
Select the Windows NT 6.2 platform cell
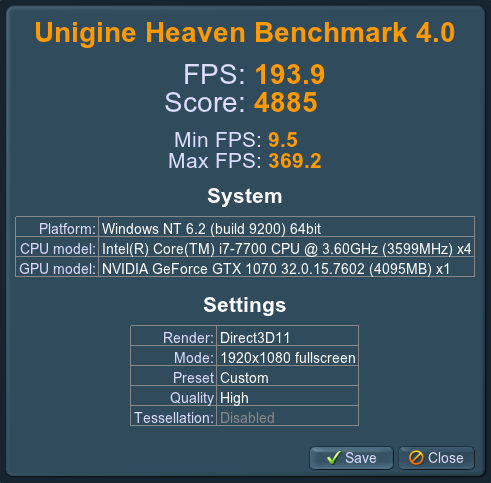286,227
